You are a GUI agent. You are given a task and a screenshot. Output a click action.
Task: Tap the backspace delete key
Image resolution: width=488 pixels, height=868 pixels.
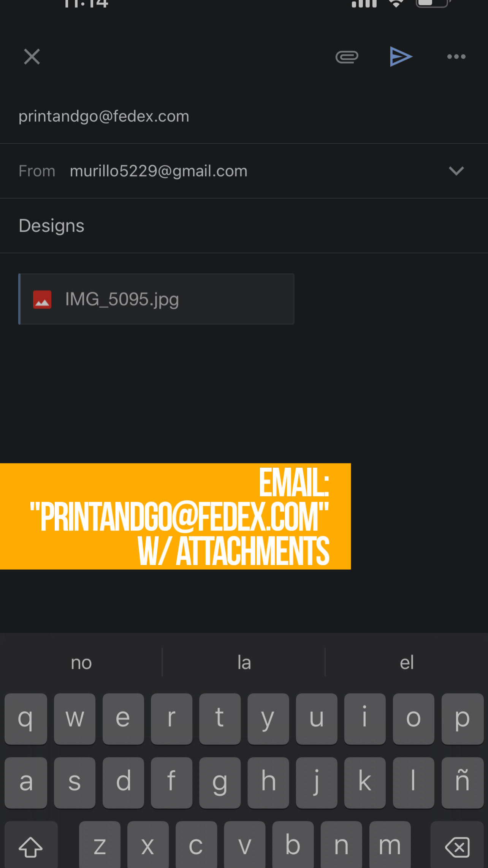click(457, 845)
